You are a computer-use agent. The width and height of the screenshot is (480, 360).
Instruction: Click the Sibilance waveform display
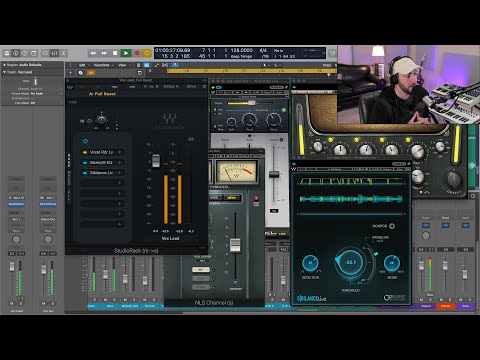tap(351, 199)
